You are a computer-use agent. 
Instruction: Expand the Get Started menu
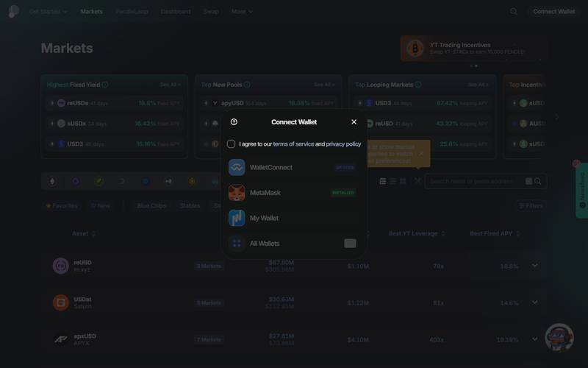[x=49, y=12]
